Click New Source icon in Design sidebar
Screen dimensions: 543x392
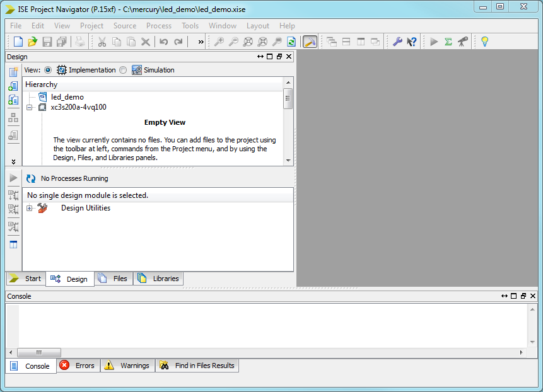[13, 72]
